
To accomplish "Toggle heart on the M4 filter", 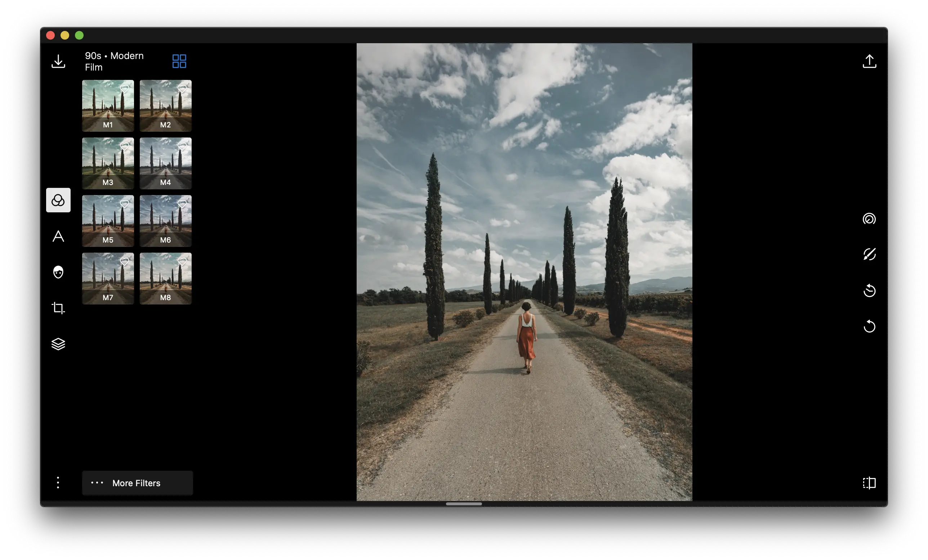I will (182, 146).
